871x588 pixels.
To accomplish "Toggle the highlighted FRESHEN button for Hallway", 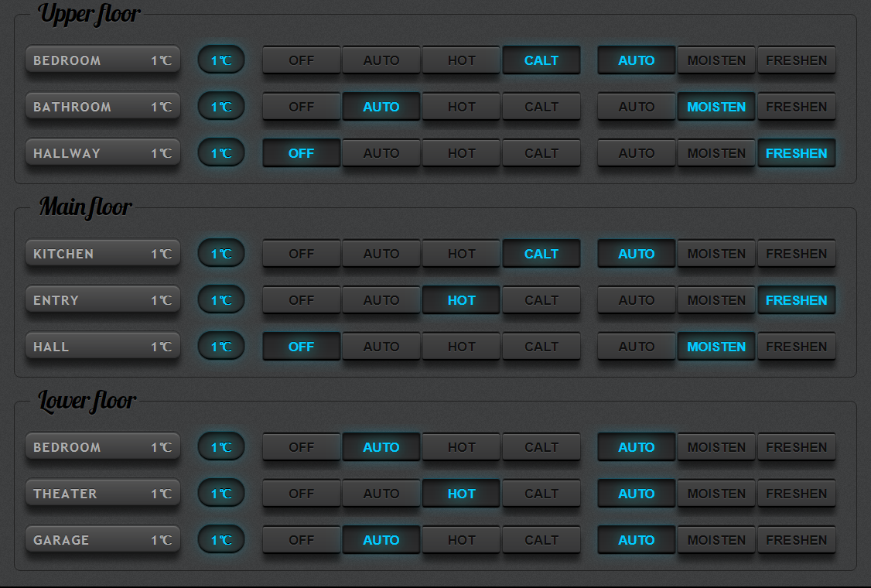I will tap(796, 153).
